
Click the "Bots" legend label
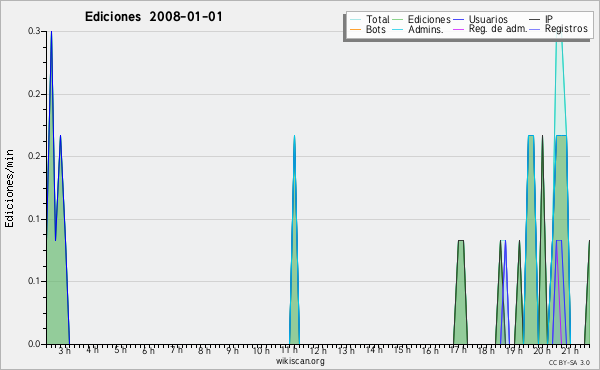tap(376, 29)
